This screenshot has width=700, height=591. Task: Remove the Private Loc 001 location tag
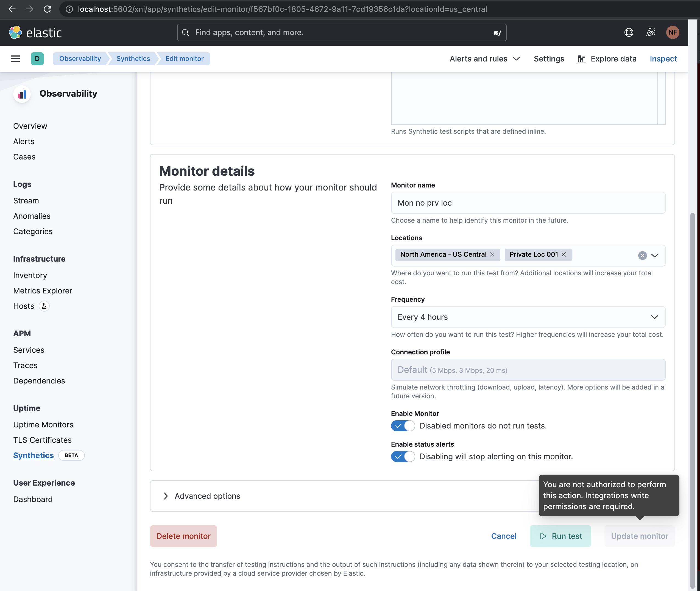(x=564, y=255)
